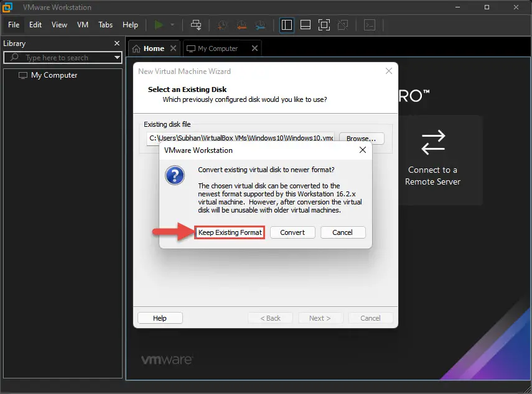Cancel the disk conversion prompt
The width and height of the screenshot is (532, 394).
point(343,232)
